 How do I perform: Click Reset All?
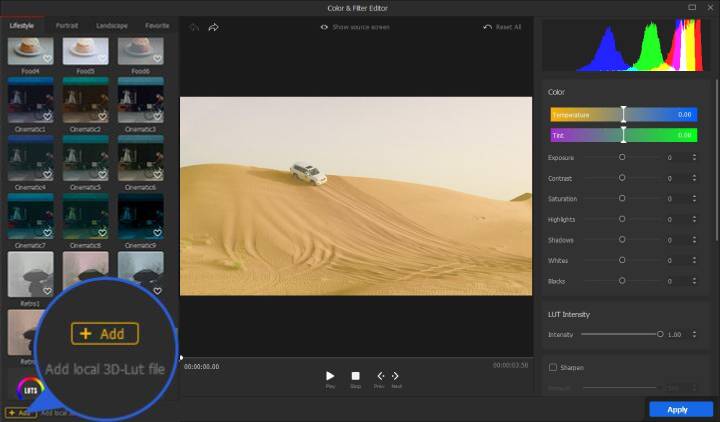[x=502, y=27]
